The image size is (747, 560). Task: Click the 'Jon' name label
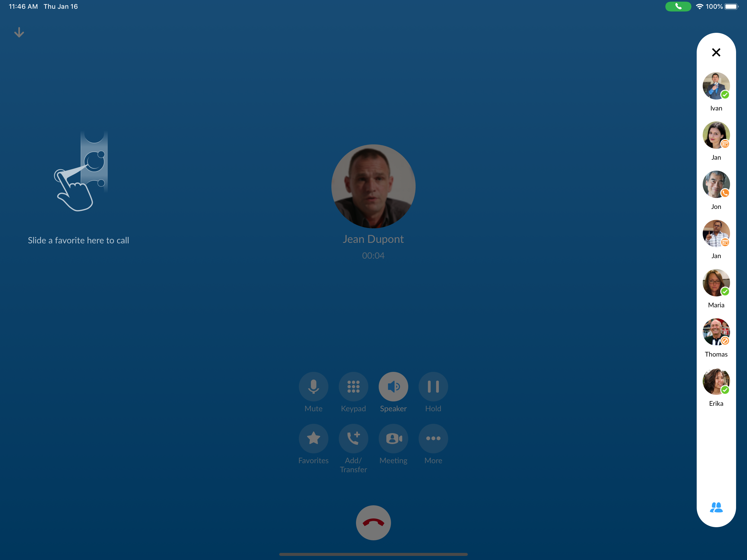tap(716, 207)
